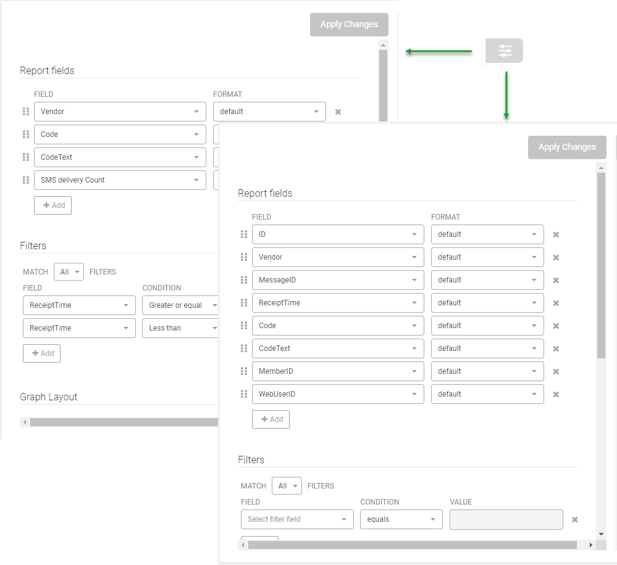Grab the drag handle of the MemberID row

244,371
